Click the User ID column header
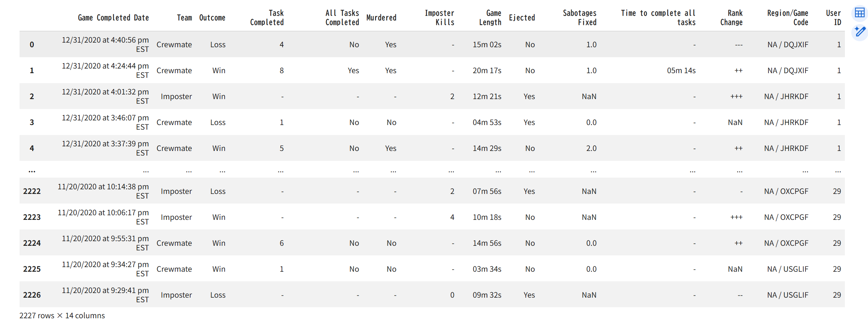868x325 pixels. 834,18
